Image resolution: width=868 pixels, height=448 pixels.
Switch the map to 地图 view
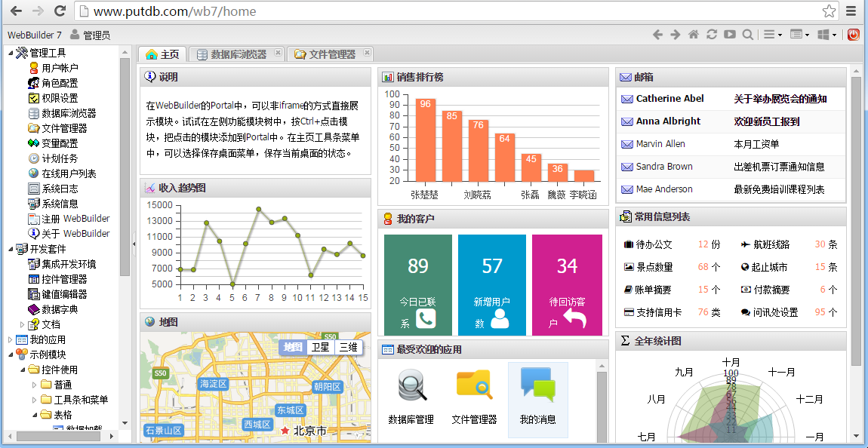point(292,347)
